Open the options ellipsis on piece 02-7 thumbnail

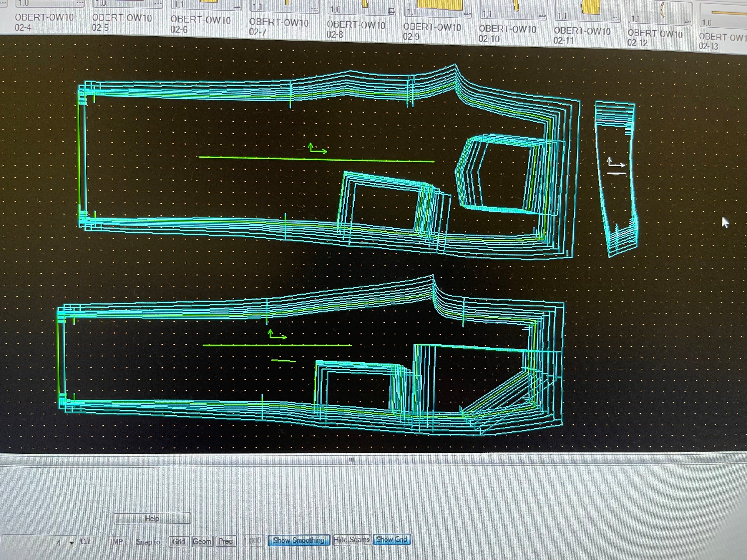(314, 9)
